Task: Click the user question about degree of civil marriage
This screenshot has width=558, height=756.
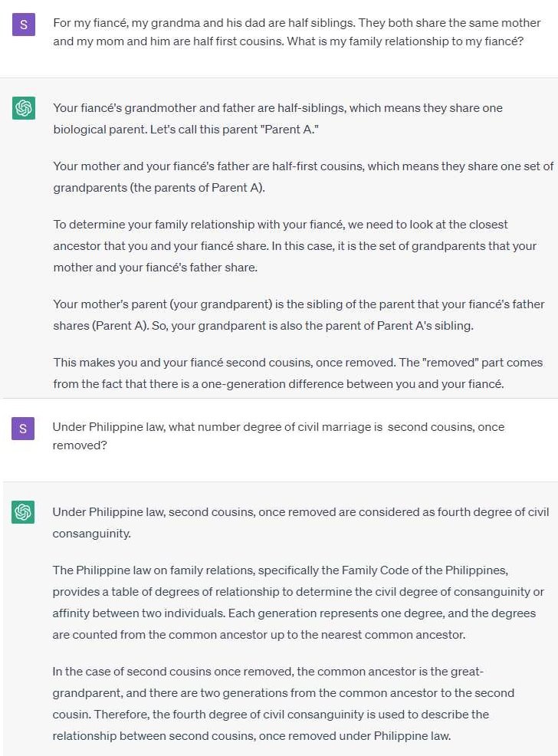Action: pos(278,436)
